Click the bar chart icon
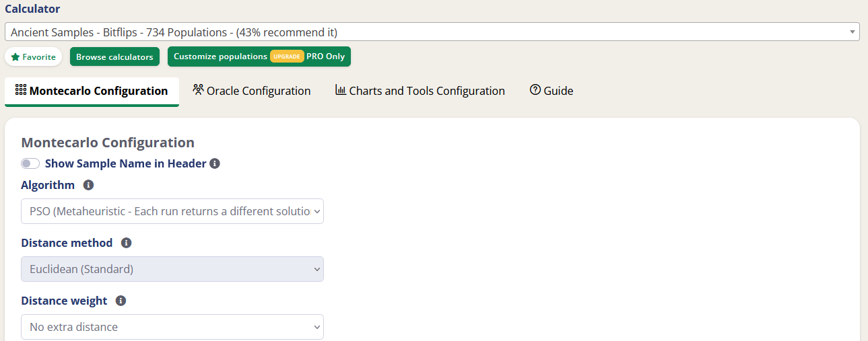The width and height of the screenshot is (868, 341). pos(341,89)
